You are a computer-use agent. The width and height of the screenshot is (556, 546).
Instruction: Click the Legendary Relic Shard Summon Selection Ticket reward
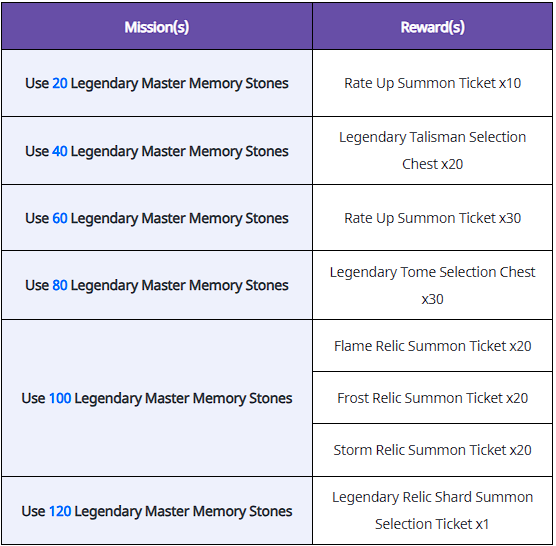(x=432, y=511)
